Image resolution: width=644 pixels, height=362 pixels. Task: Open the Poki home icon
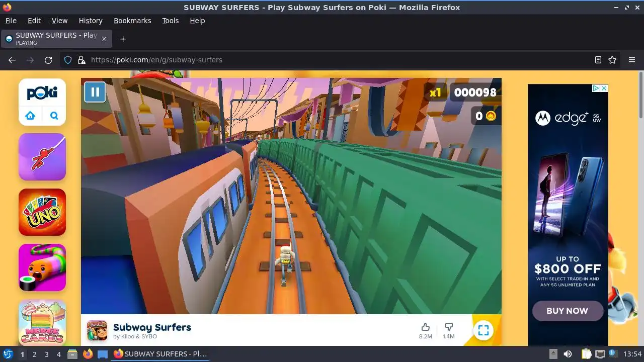click(31, 116)
